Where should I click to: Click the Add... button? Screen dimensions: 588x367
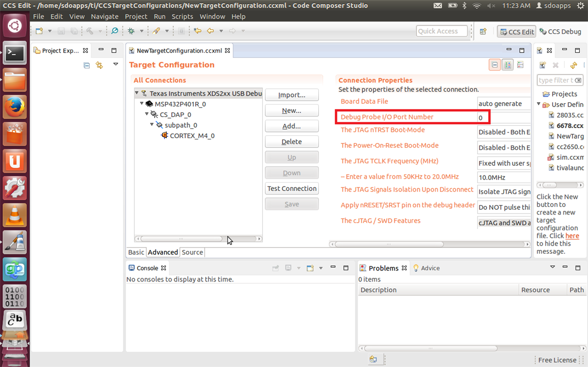click(292, 126)
